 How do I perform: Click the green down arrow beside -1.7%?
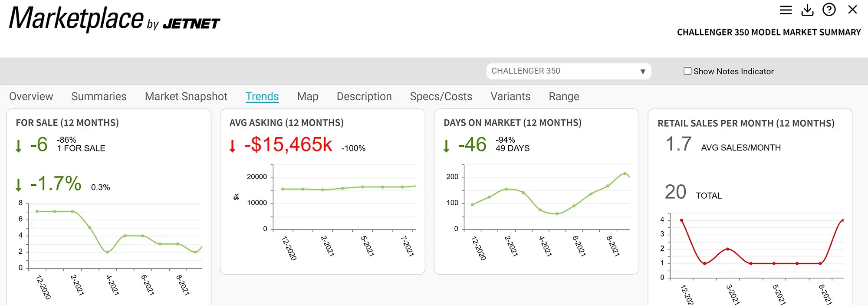[18, 185]
